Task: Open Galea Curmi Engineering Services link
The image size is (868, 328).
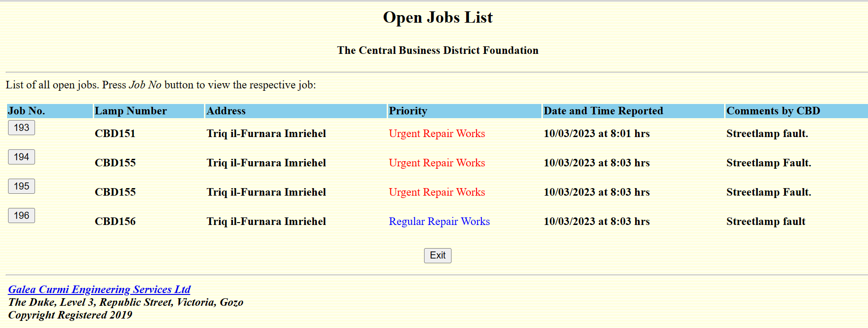Action: 99,289
